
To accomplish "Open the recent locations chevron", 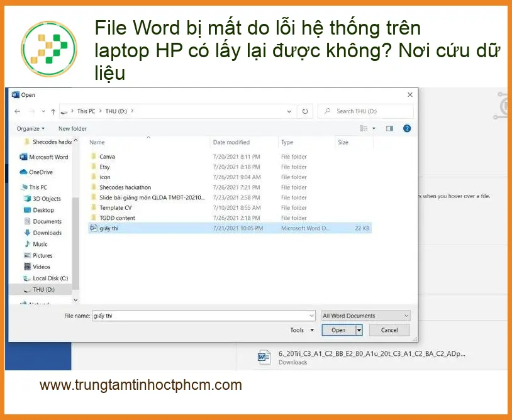I will [43, 111].
